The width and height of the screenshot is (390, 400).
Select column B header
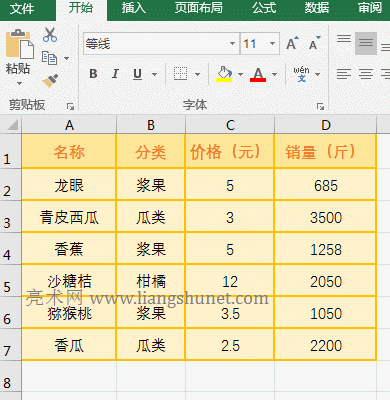[151, 125]
